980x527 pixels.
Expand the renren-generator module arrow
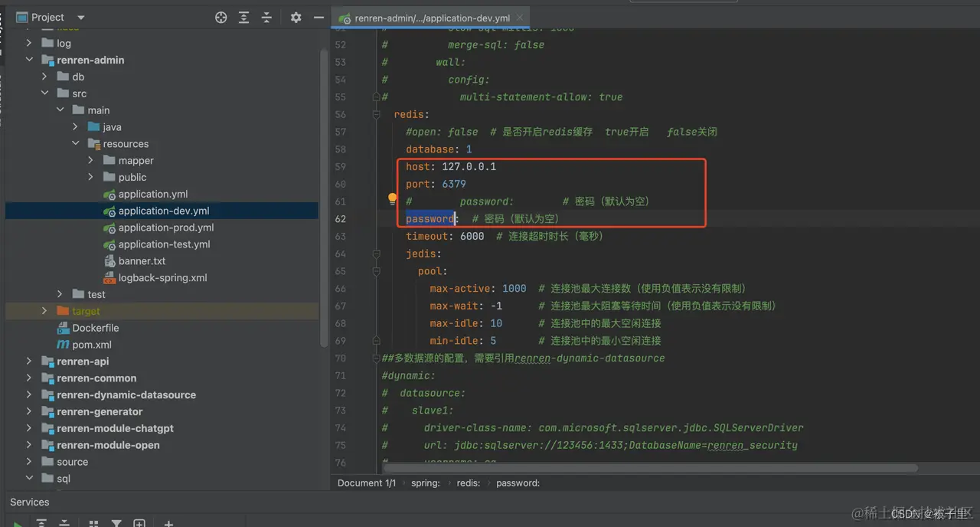(29, 411)
